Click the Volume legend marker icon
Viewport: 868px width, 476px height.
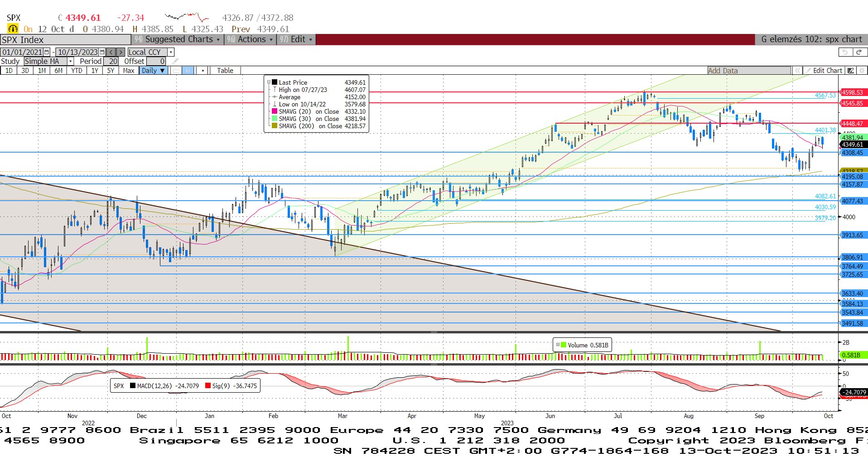click(564, 345)
